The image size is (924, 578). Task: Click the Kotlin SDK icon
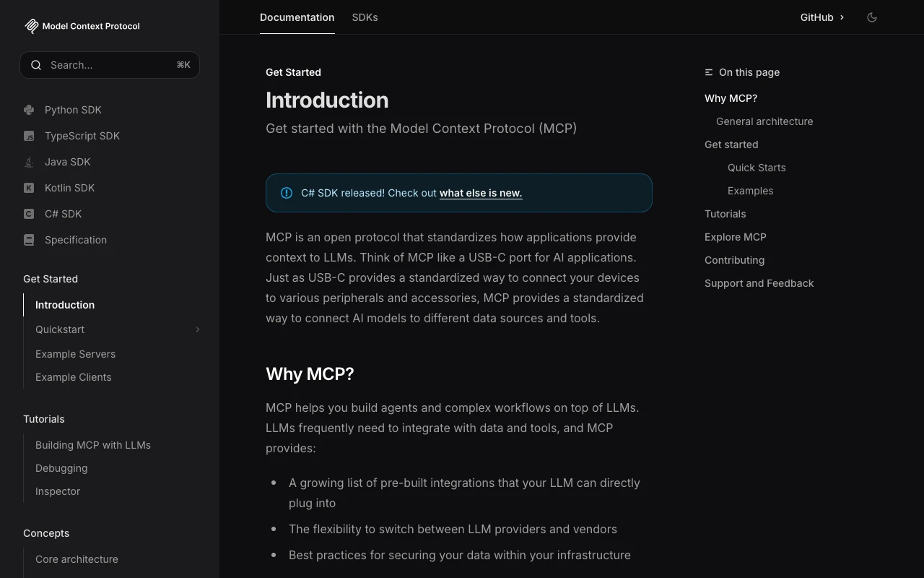29,188
